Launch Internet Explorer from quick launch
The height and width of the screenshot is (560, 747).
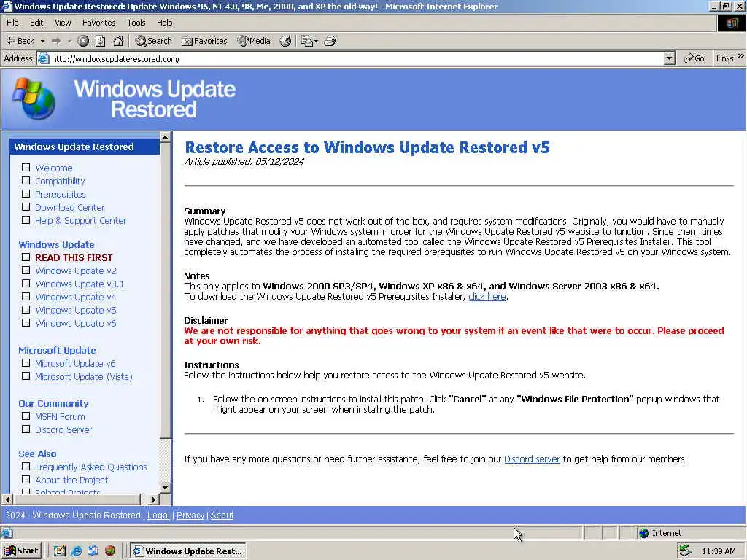(76, 551)
